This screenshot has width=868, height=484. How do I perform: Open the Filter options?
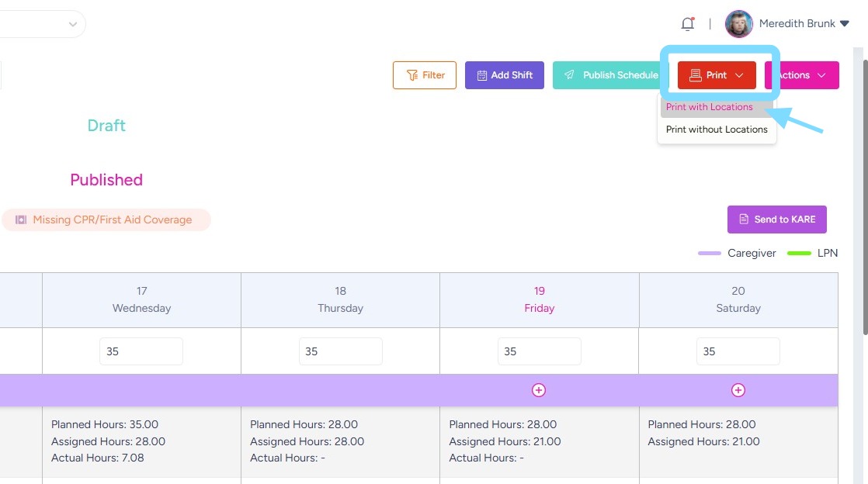click(x=425, y=75)
